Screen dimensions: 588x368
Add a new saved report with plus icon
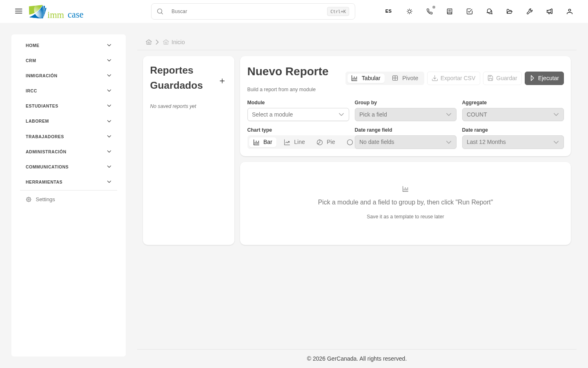222,81
